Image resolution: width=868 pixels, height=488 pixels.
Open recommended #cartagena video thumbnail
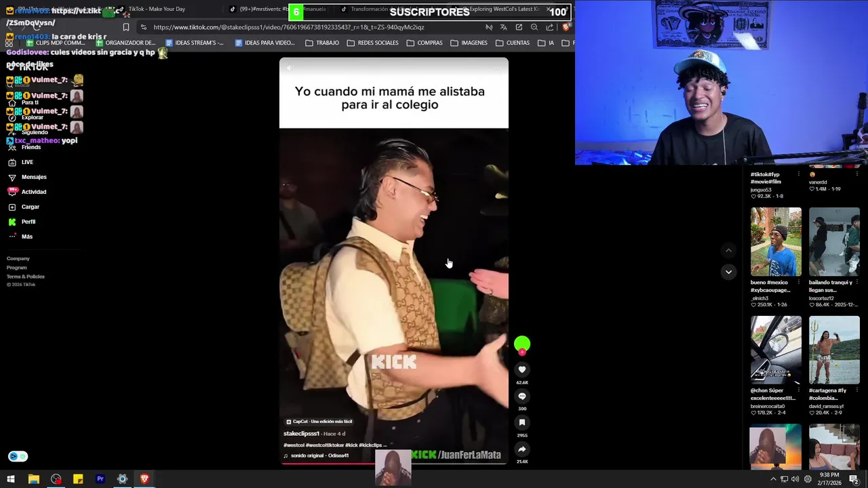coord(834,350)
